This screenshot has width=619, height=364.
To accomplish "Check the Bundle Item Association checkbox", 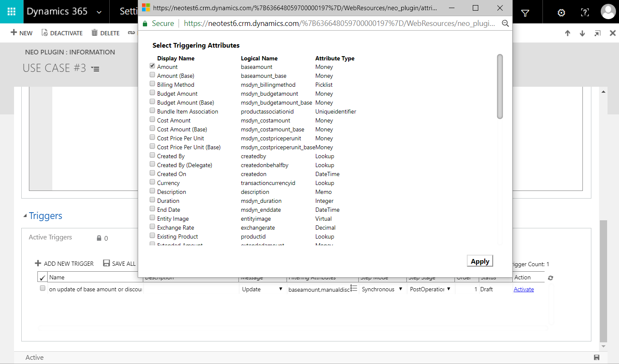I will (x=152, y=111).
